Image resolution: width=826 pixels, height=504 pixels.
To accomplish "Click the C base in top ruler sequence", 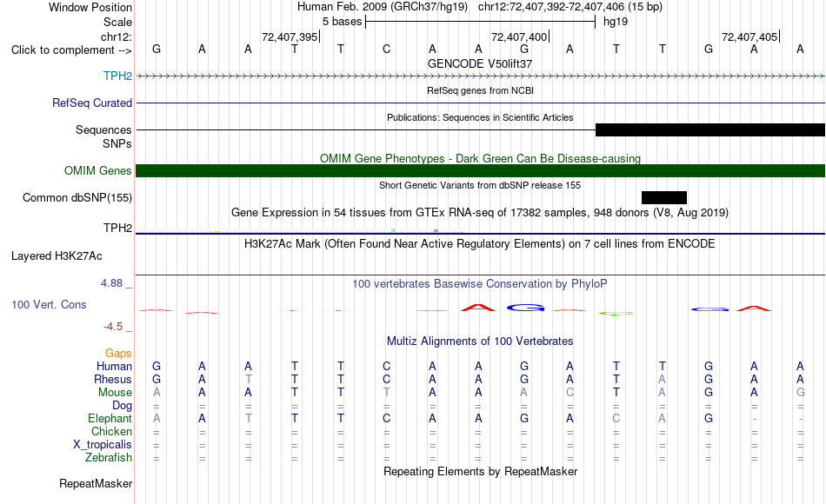I will tap(387, 49).
